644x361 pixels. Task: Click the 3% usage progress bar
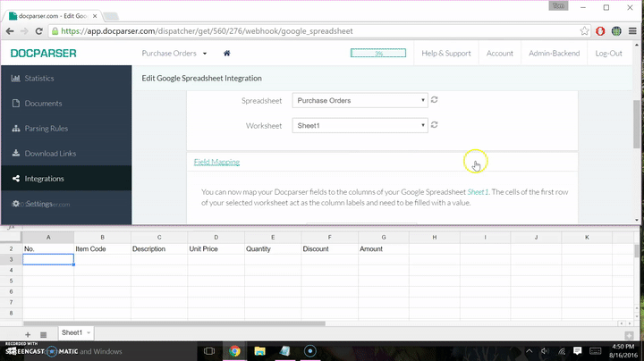click(378, 54)
